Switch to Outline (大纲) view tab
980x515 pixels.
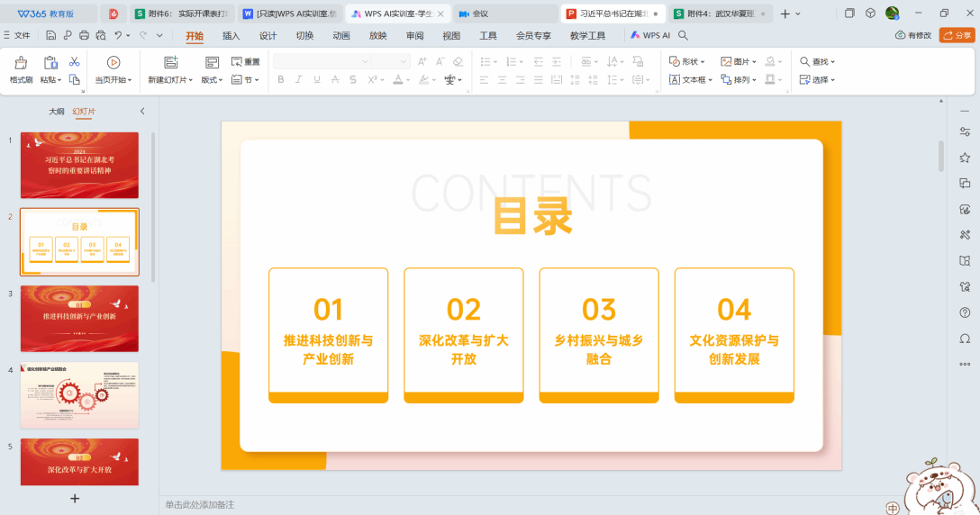point(57,112)
